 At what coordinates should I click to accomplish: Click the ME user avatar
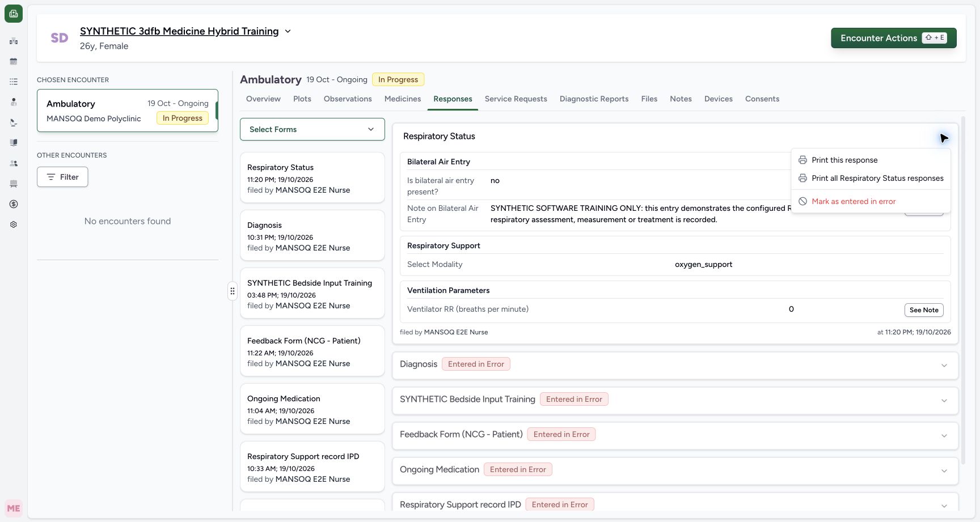[x=14, y=508]
